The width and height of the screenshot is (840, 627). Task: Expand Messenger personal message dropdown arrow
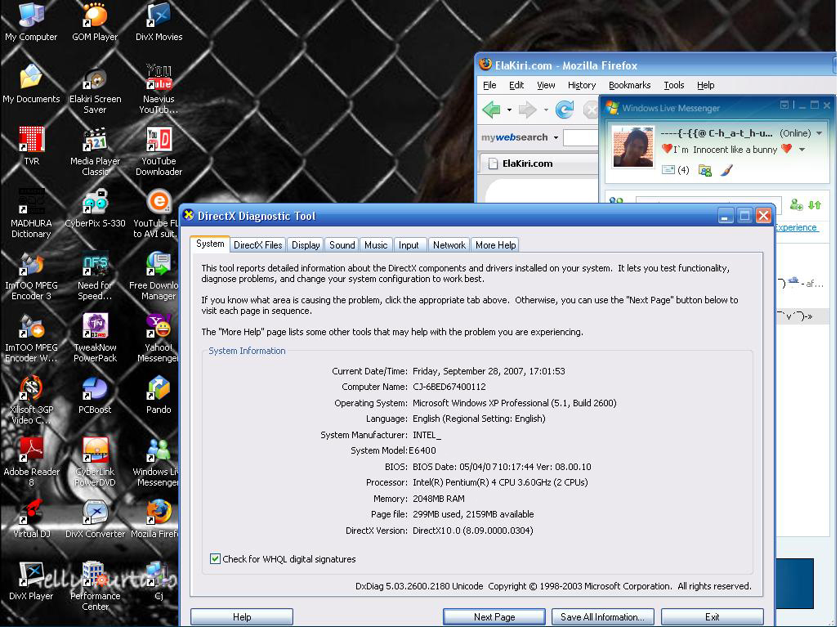tap(802, 150)
